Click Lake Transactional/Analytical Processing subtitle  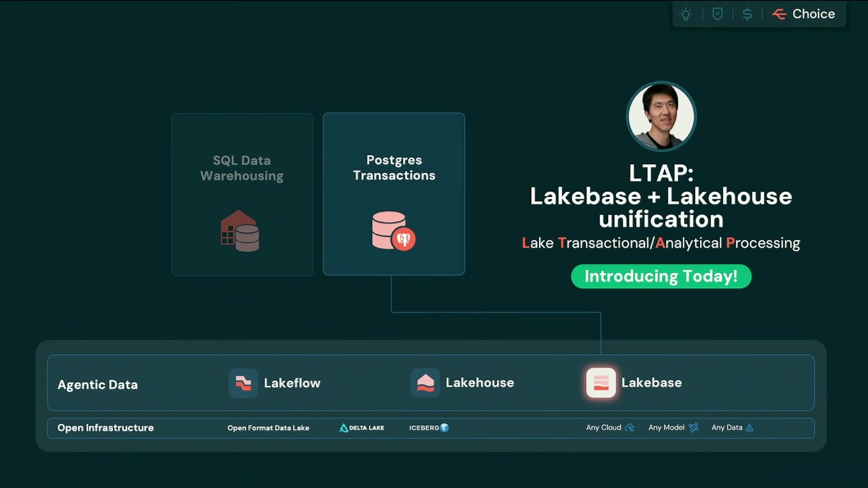tap(661, 243)
